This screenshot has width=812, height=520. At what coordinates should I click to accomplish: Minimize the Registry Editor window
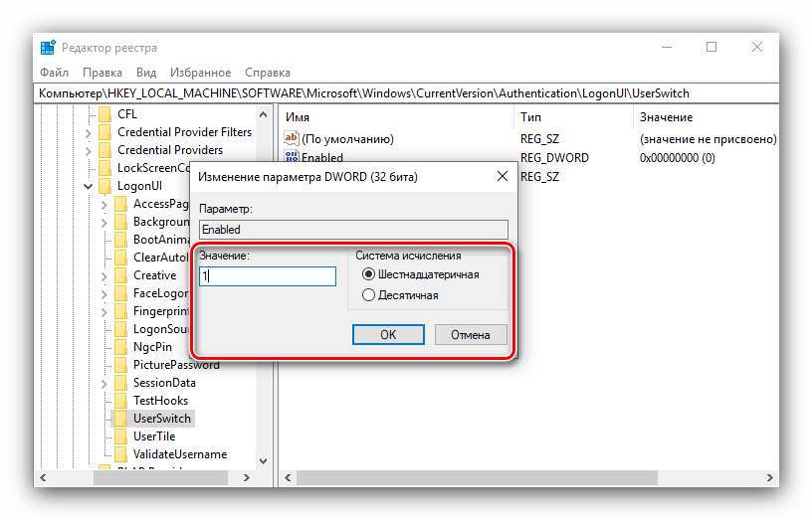(667, 47)
